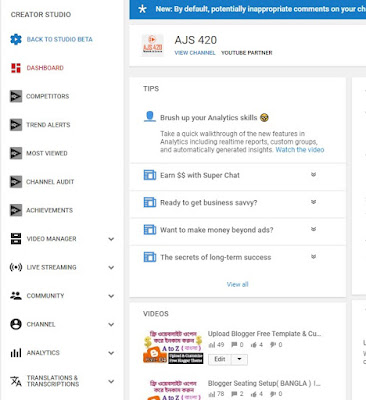Screen dimensions: 366x400
Task: Click the Live Streaming broadcast icon
Action: click(16, 267)
